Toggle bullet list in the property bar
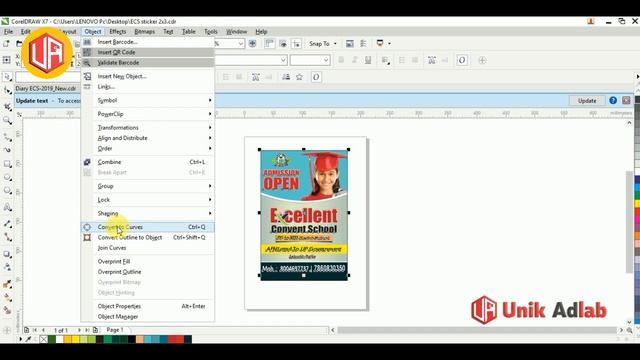Image resolution: width=640 pixels, height=360 pixels. click(402, 60)
